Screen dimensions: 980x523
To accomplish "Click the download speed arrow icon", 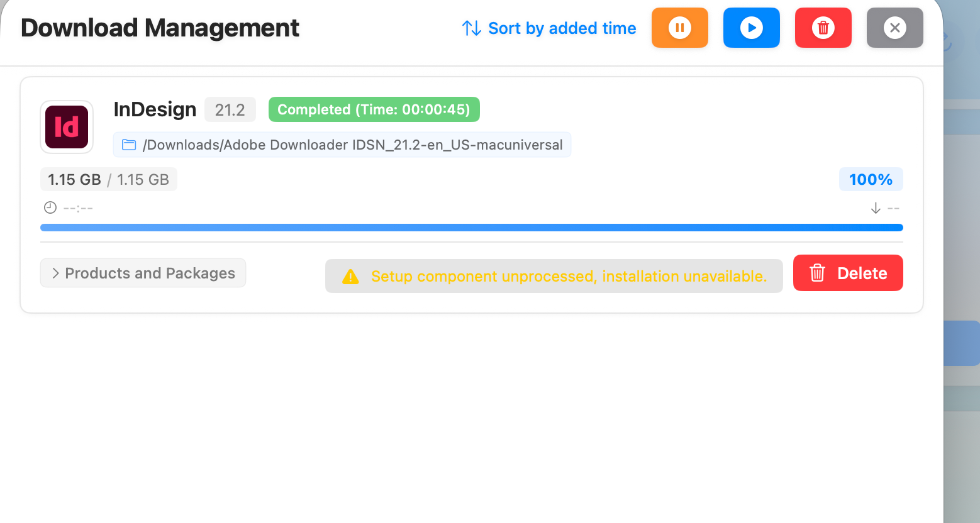I will (876, 208).
